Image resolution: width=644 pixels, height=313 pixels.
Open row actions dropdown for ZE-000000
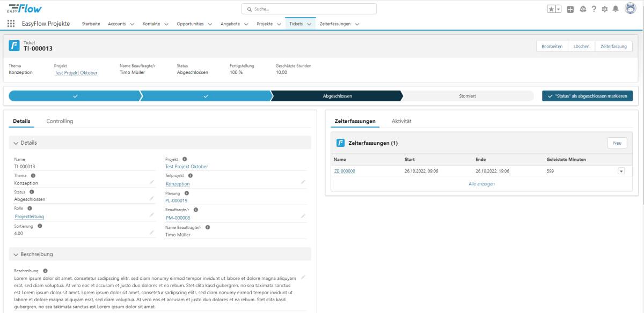pos(621,171)
